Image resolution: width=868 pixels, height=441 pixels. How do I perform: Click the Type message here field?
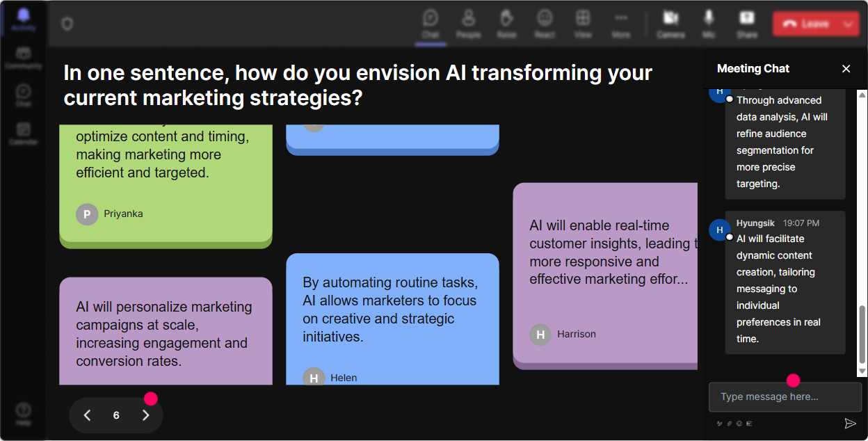pyautogui.click(x=785, y=396)
